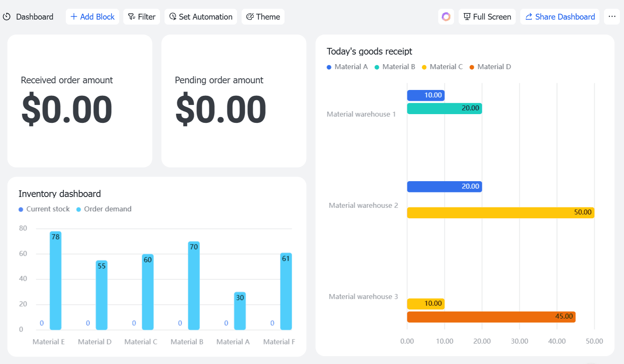The width and height of the screenshot is (624, 364).
Task: Toggle the Order demand legend series
Action: tap(104, 209)
